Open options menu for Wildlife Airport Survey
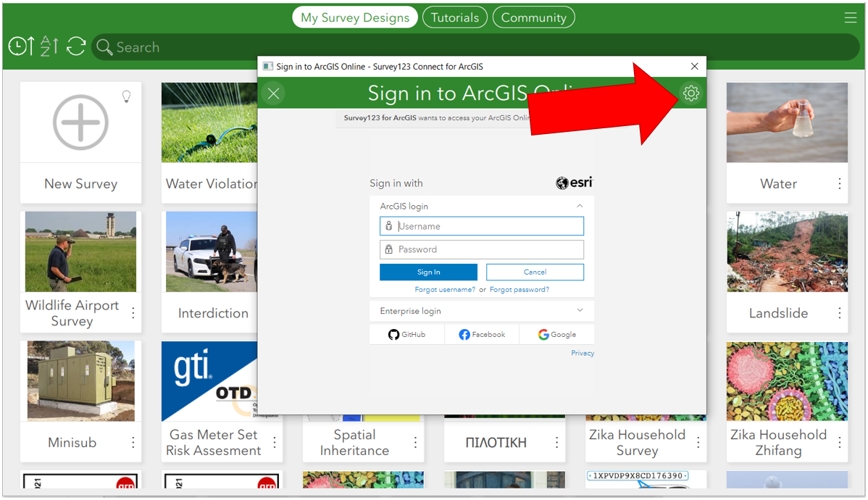 133,313
